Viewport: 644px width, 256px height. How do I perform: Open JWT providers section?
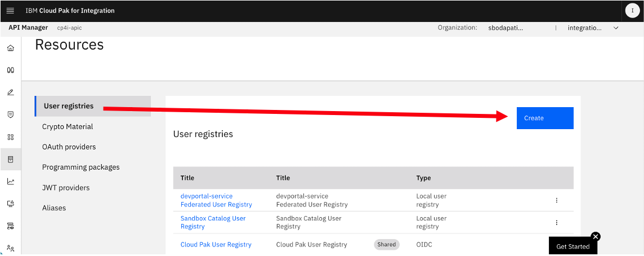point(66,188)
